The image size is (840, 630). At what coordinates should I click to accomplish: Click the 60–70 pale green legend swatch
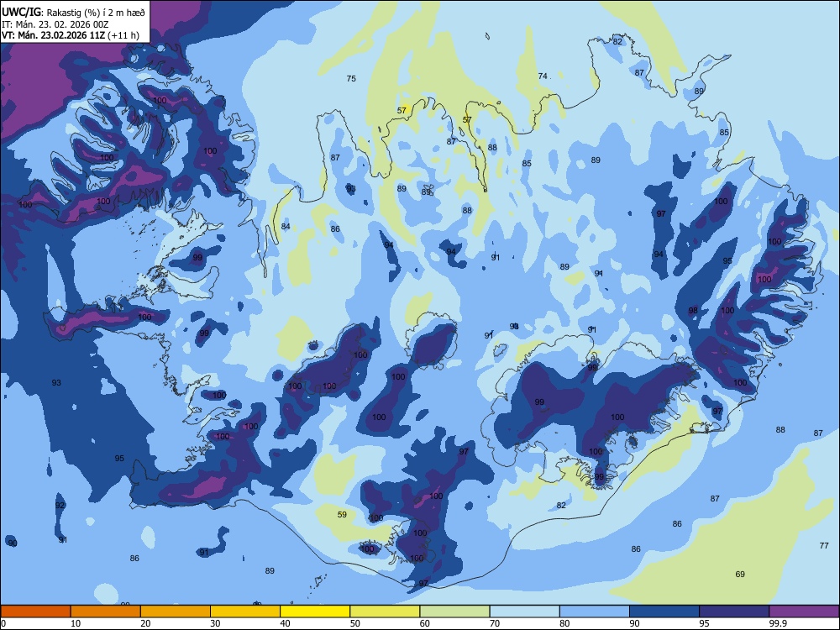(x=454, y=612)
